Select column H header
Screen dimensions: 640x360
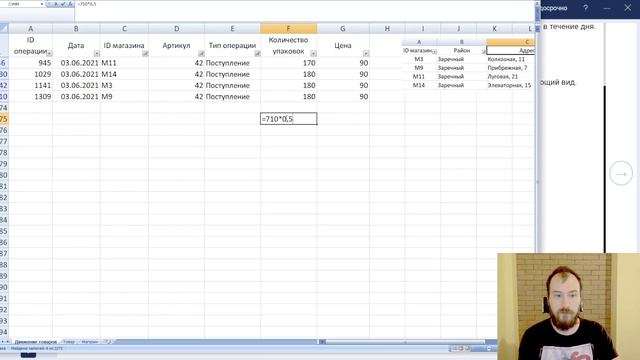[387, 29]
